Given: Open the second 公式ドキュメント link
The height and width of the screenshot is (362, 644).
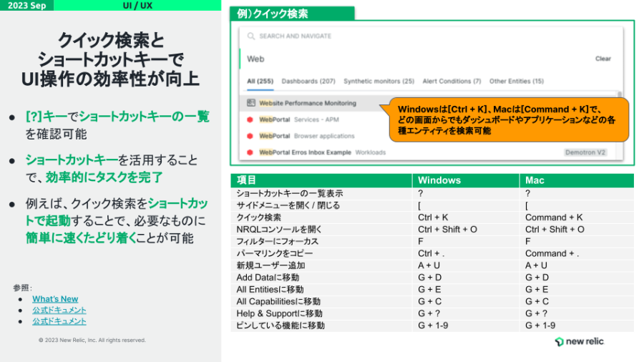Looking at the screenshot, I should tap(59, 321).
